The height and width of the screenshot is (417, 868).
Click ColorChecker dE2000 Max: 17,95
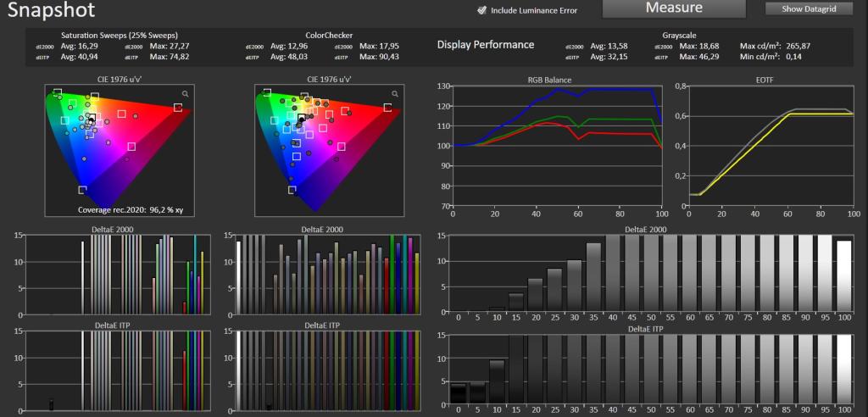tap(379, 46)
